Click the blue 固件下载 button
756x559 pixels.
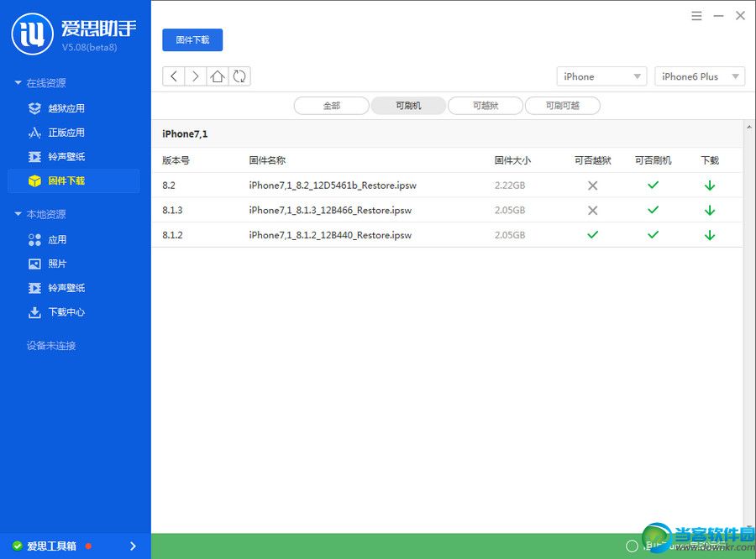point(192,40)
